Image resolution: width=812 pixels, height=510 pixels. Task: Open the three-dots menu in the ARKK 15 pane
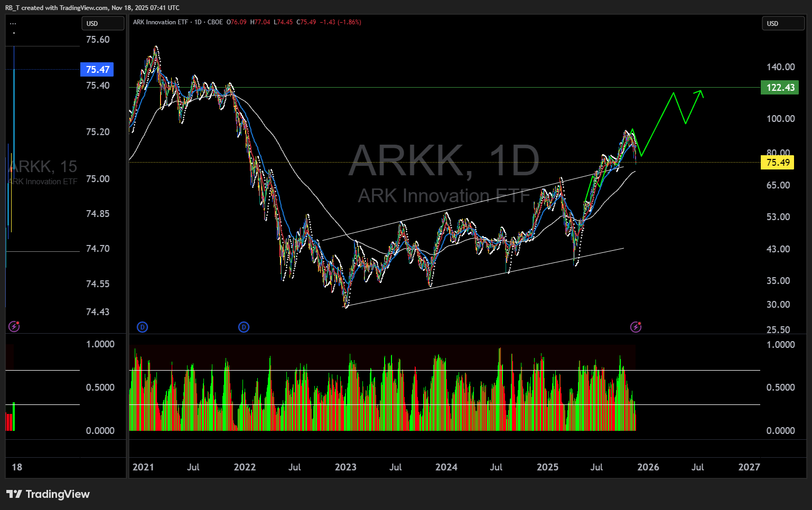click(x=13, y=24)
